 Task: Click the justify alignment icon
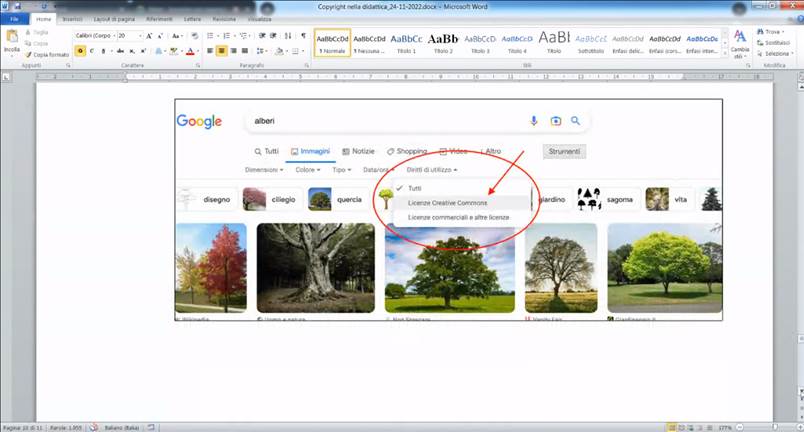tap(245, 51)
